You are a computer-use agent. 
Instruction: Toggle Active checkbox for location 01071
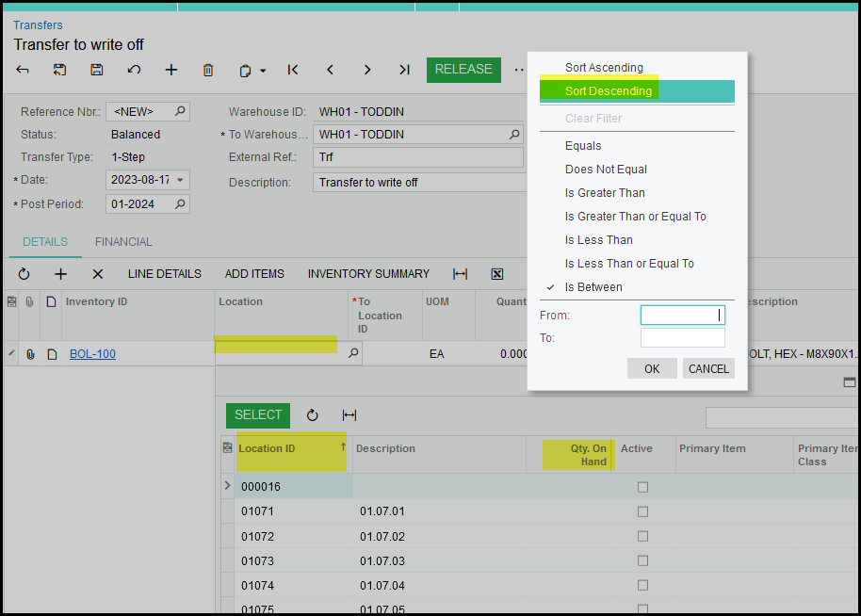(x=642, y=511)
